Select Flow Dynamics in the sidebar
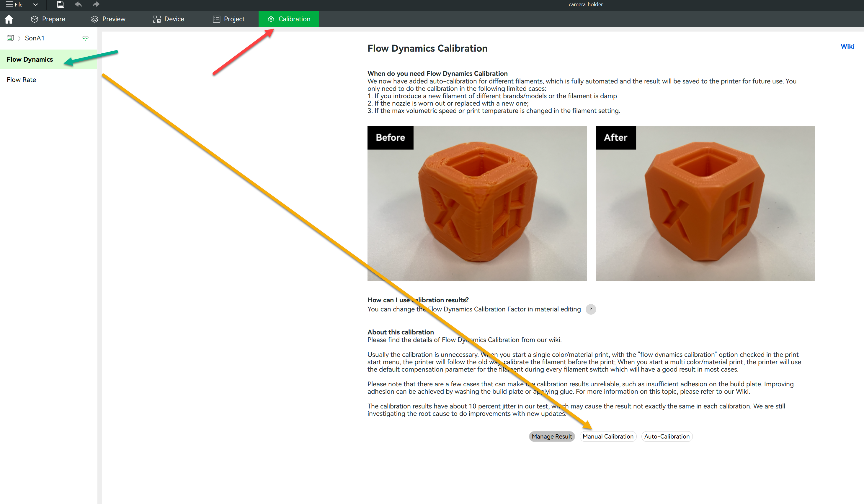The image size is (864, 504). click(x=30, y=59)
